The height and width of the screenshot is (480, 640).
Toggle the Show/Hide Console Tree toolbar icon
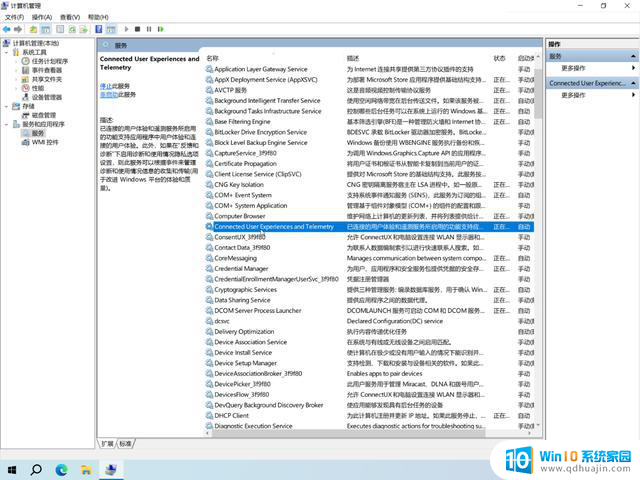[x=46, y=29]
